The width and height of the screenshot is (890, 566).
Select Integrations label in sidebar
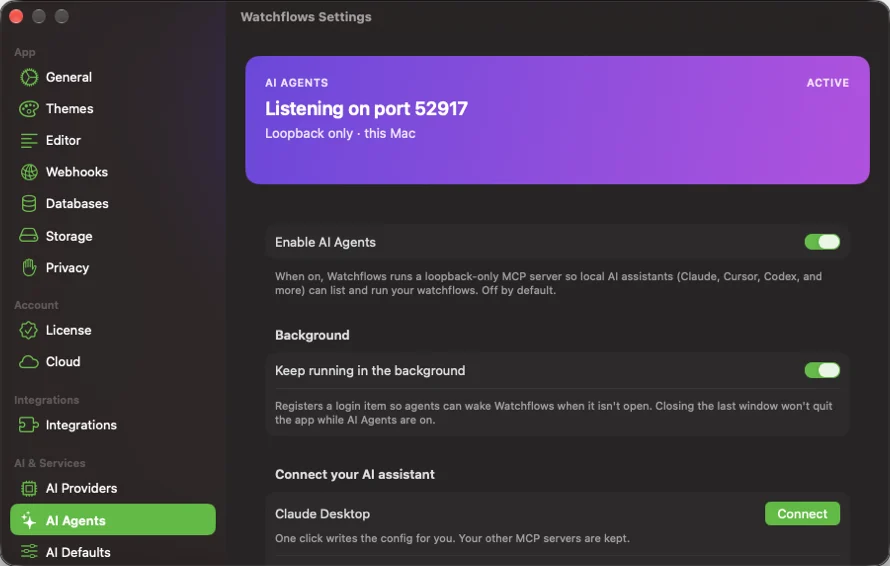pyautogui.click(x=81, y=425)
